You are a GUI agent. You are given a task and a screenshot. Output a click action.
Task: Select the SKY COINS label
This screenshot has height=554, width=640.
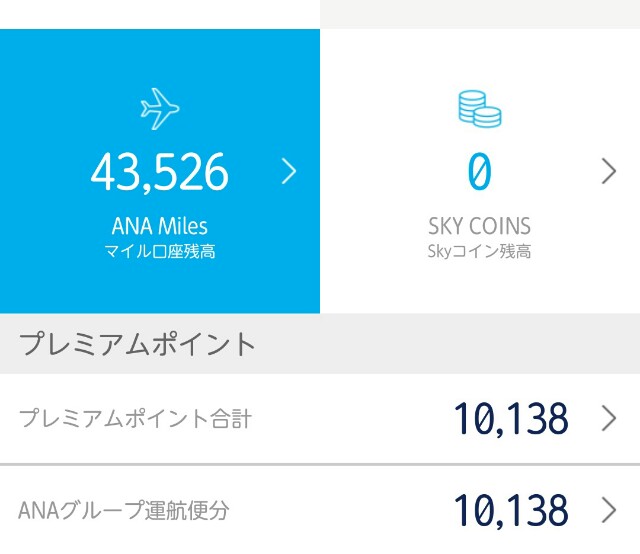480,226
